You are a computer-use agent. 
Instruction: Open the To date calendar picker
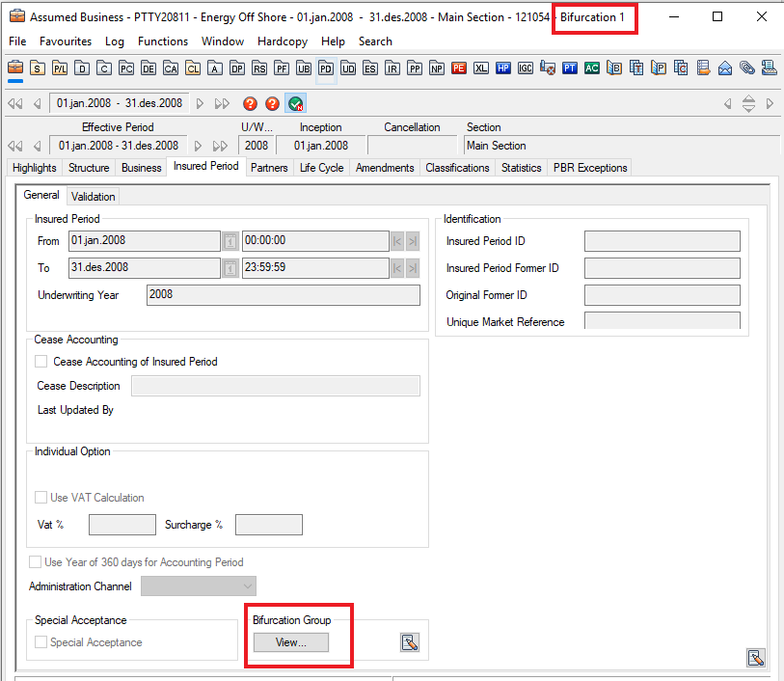tap(230, 268)
